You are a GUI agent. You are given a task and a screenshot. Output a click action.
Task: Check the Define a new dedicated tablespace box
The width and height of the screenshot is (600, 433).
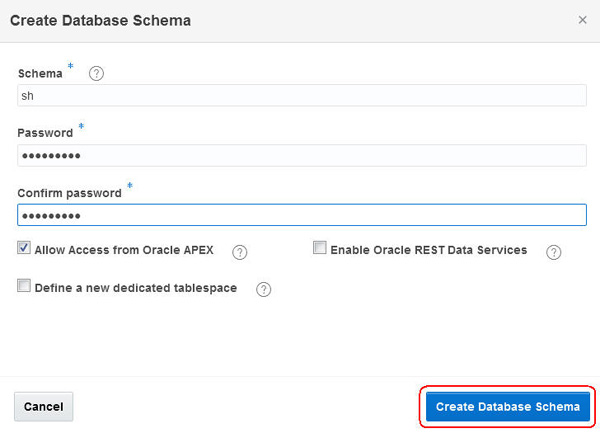(x=24, y=287)
